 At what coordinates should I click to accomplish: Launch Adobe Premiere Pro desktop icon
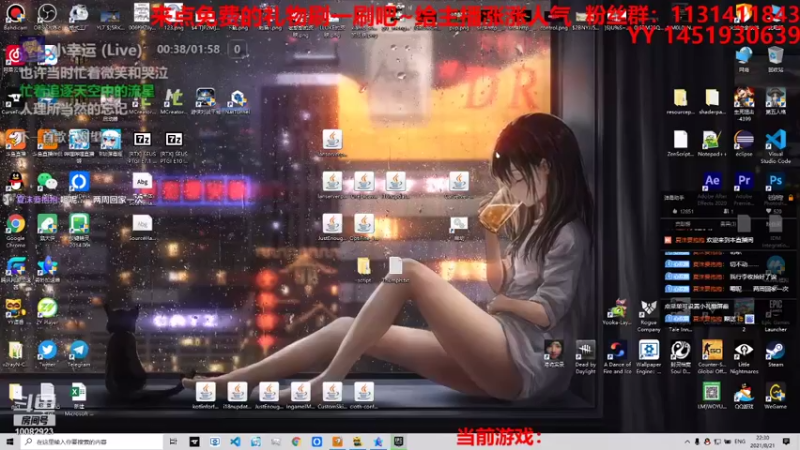(x=744, y=188)
